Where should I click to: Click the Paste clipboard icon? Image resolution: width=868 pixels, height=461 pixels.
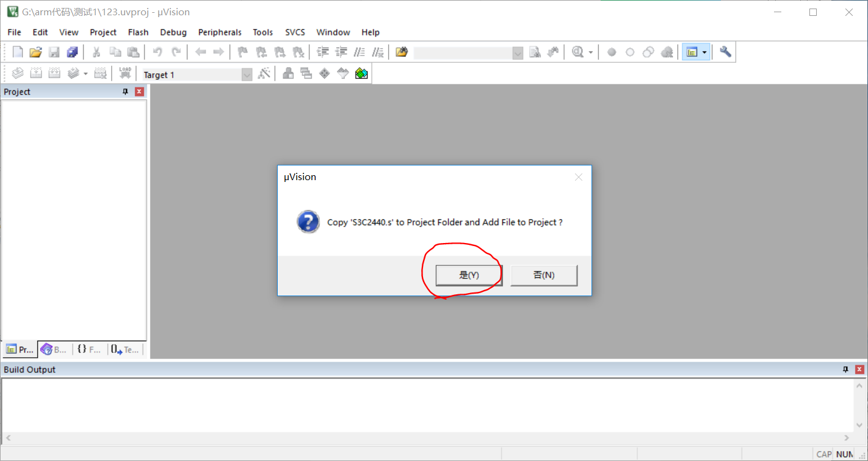click(x=133, y=52)
